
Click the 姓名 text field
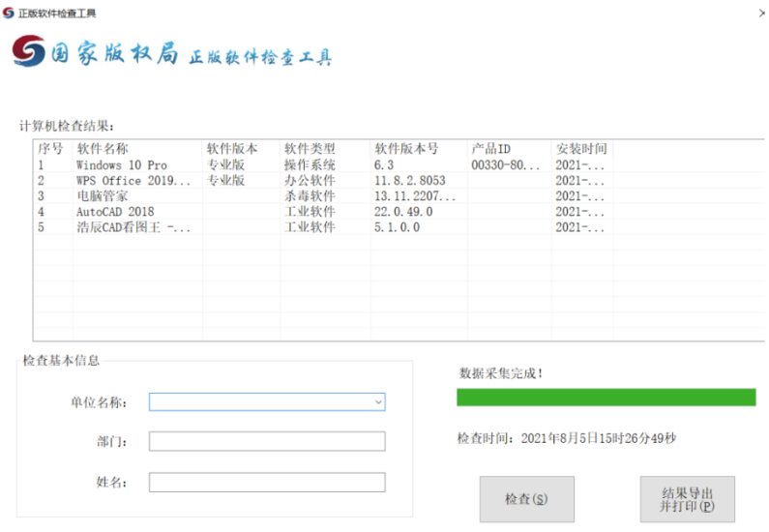[x=266, y=482]
